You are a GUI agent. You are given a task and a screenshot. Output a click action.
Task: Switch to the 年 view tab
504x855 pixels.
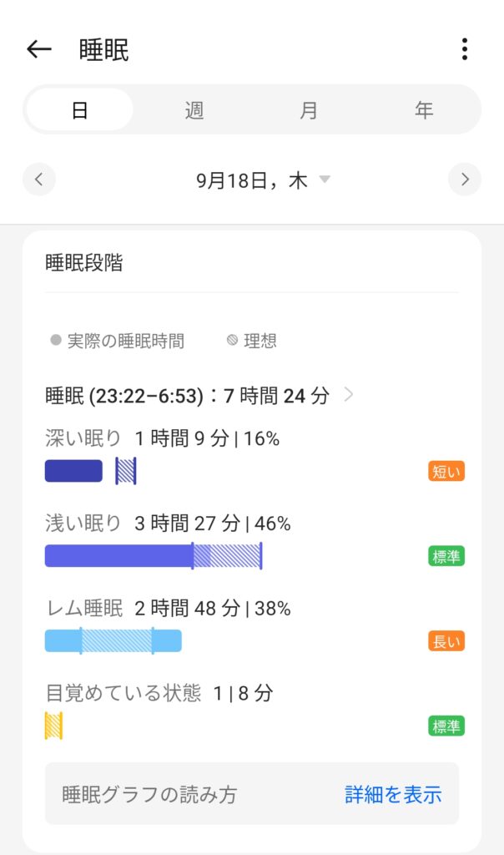pyautogui.click(x=424, y=110)
